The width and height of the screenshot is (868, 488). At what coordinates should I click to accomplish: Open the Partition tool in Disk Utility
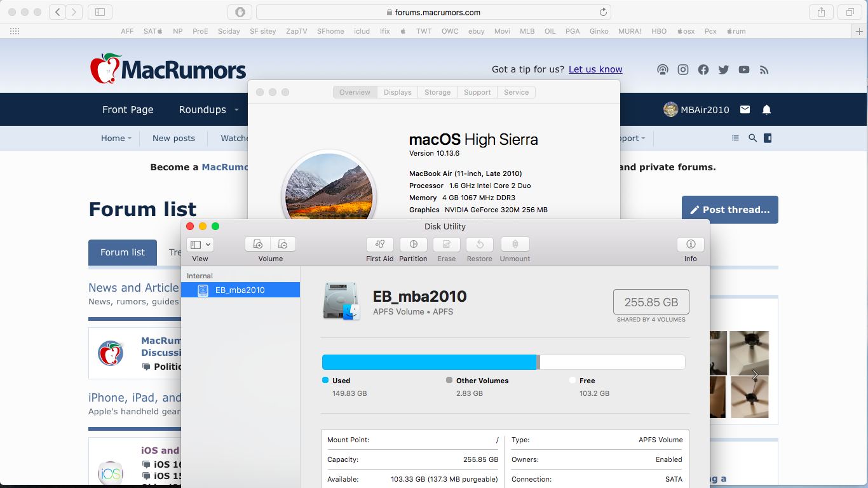414,245
